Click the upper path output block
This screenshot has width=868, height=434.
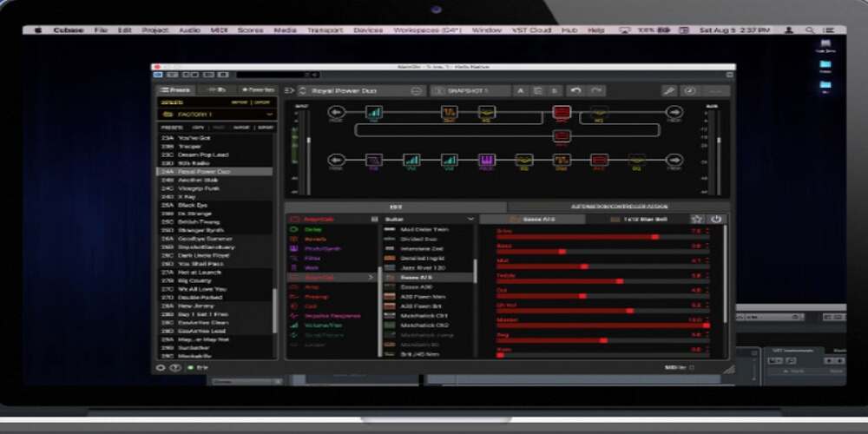coord(674,113)
